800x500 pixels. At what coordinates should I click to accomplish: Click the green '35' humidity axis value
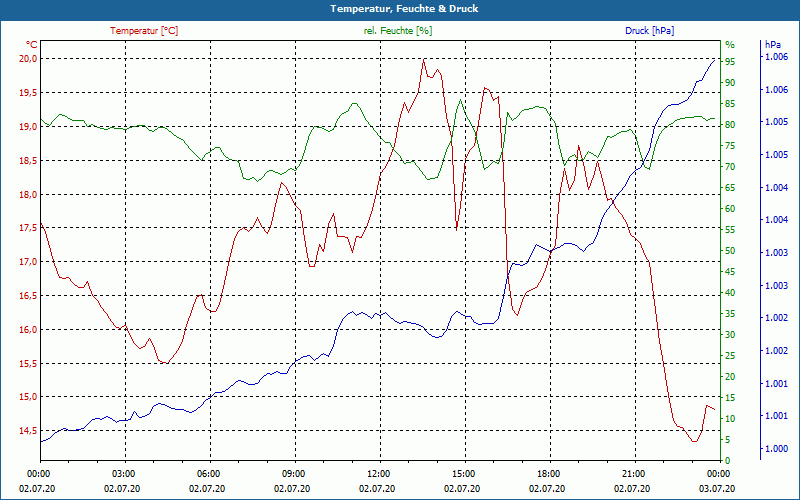(x=730, y=314)
